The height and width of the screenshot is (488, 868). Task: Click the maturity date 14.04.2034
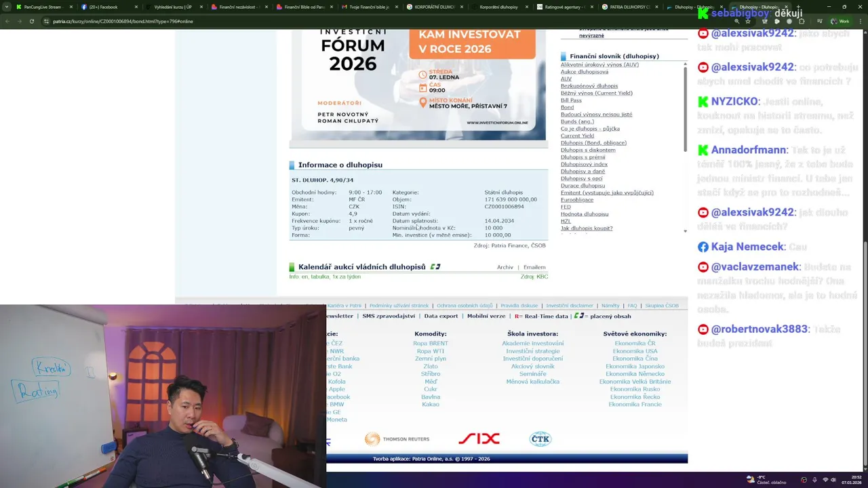[499, 221]
